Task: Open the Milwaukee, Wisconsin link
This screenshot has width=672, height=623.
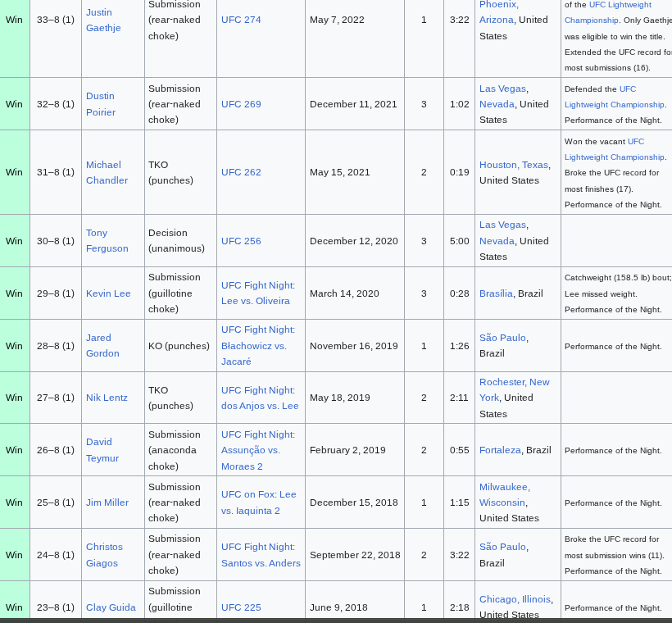Action: tap(505, 494)
